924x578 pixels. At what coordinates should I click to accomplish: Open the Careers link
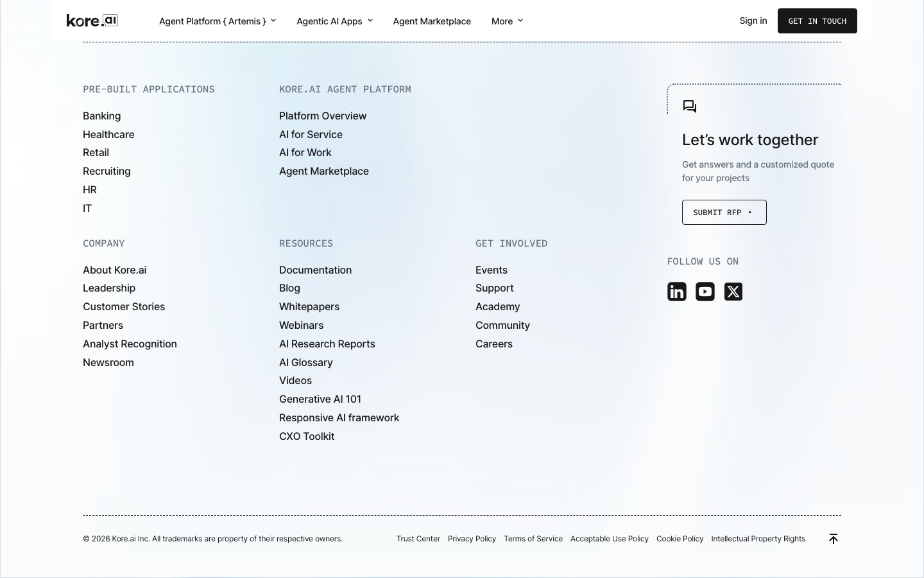[494, 344]
